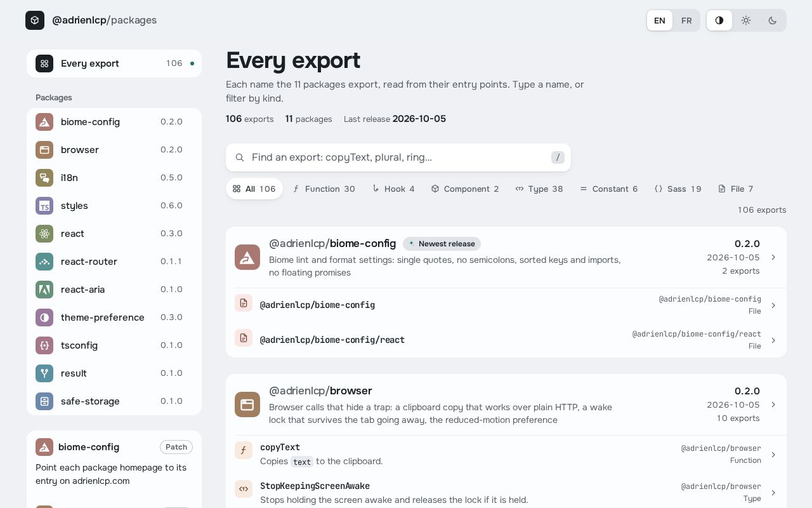This screenshot has height=508, width=812.
Task: Click the i18n package icon
Action: [x=44, y=178]
